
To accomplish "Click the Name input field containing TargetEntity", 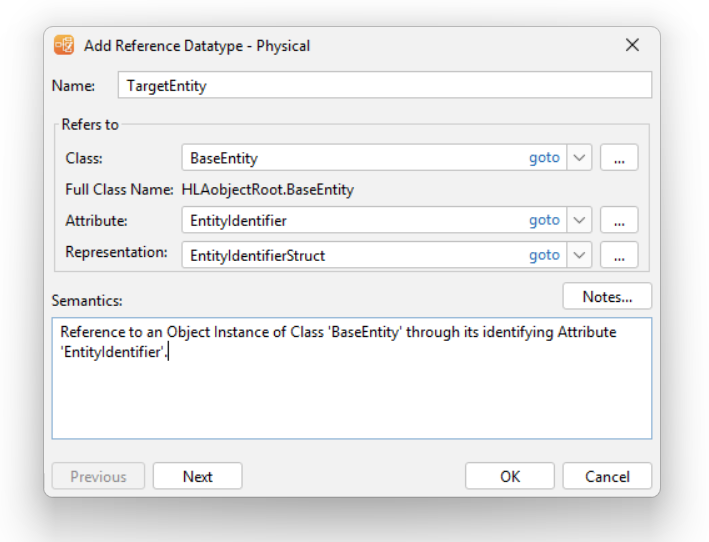I will coord(384,85).
